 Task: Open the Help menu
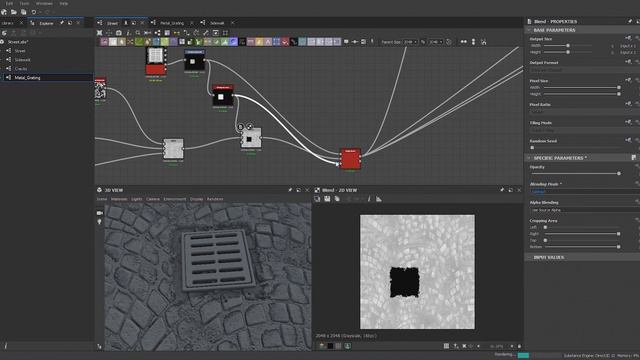pos(64,3)
